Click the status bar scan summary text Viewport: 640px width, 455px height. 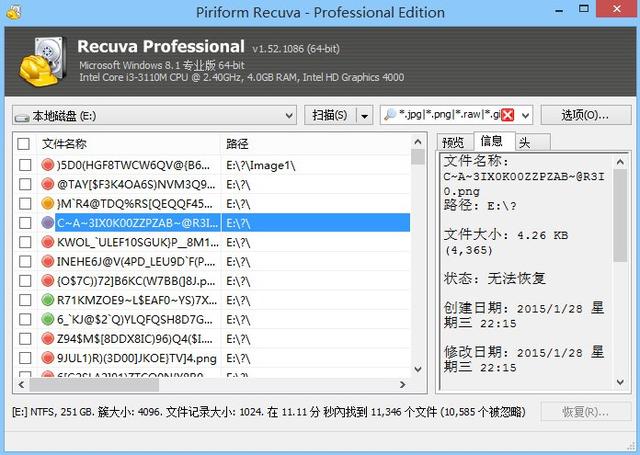[x=269, y=412]
